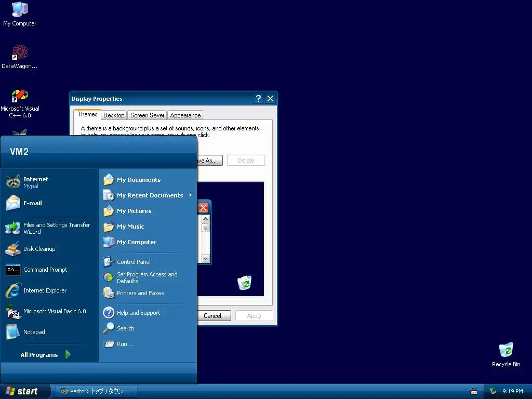
Task: Switch to the Appearance tab
Action: pyautogui.click(x=185, y=115)
